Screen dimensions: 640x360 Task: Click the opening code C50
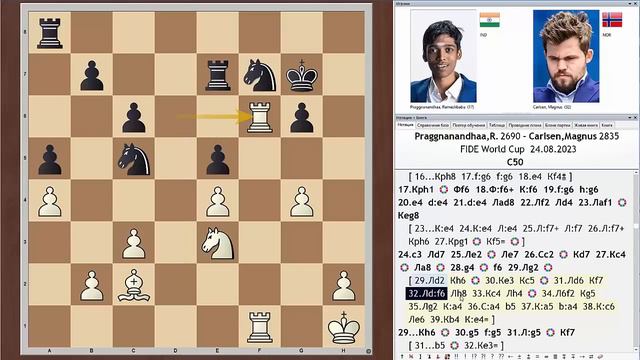pos(515,162)
